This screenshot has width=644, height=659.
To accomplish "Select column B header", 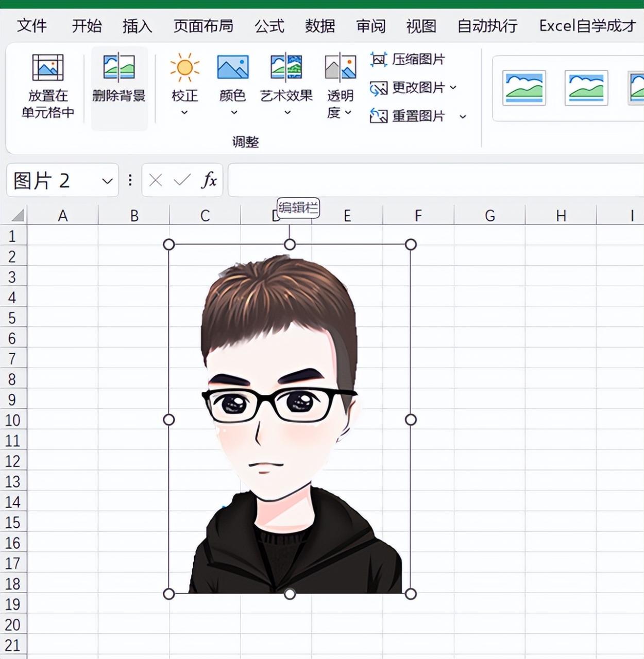I will click(x=134, y=215).
